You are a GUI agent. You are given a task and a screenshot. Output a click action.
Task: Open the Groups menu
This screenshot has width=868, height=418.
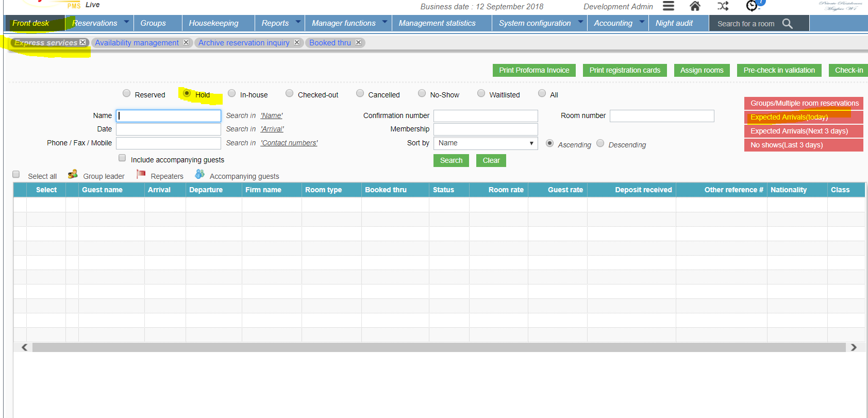pos(153,23)
